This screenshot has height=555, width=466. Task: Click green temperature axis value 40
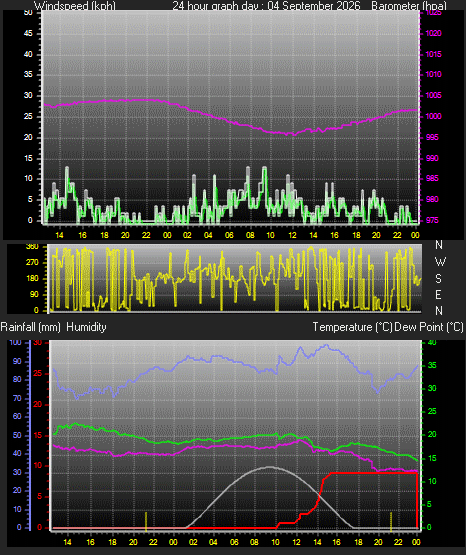[432, 342]
